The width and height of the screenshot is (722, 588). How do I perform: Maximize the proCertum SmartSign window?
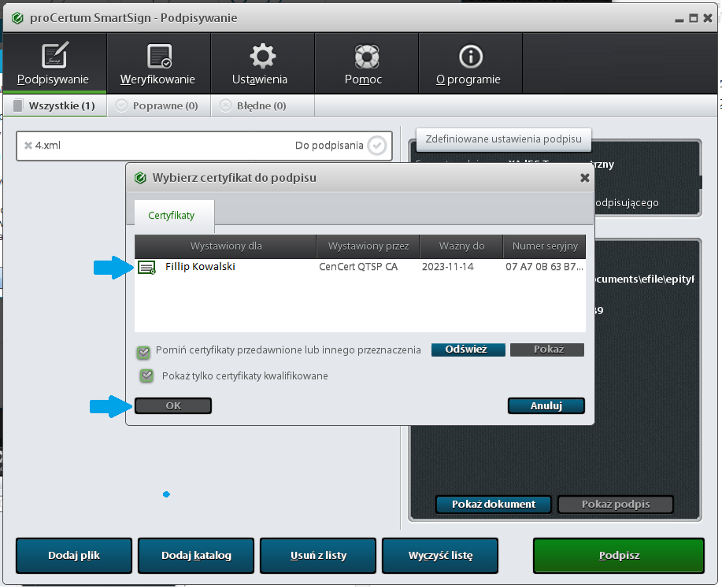694,18
